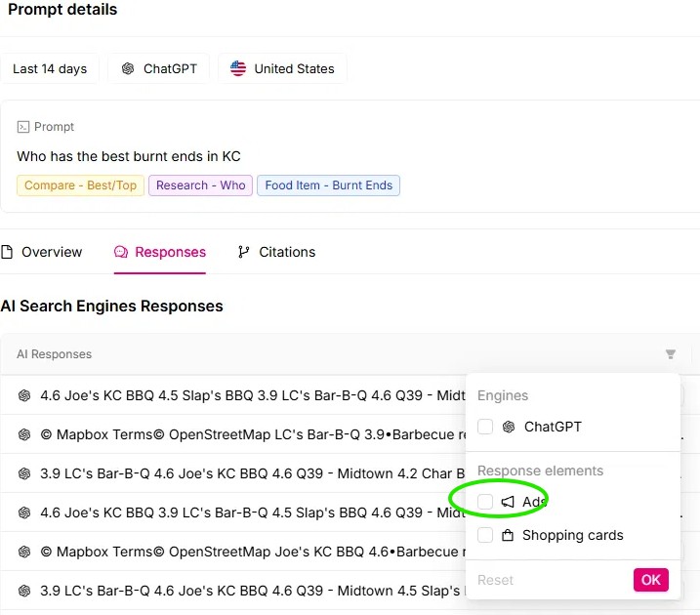Click the ChatGPT logo in Engines filter list
This screenshot has width=700, height=615.
[509, 427]
